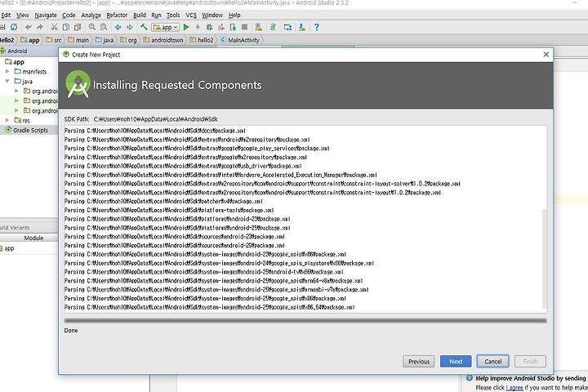Click the Module column header in Build Variants
Screen dimensions: 588x392
33,238
